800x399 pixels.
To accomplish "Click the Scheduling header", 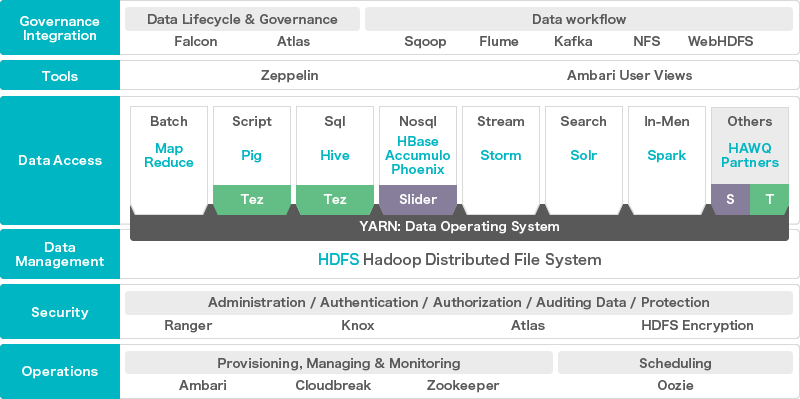I will point(676,363).
